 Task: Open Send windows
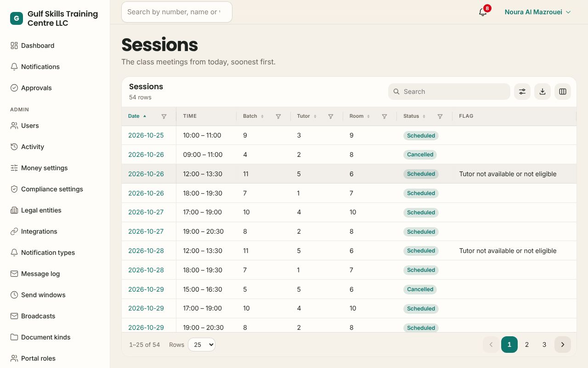click(x=55, y=295)
